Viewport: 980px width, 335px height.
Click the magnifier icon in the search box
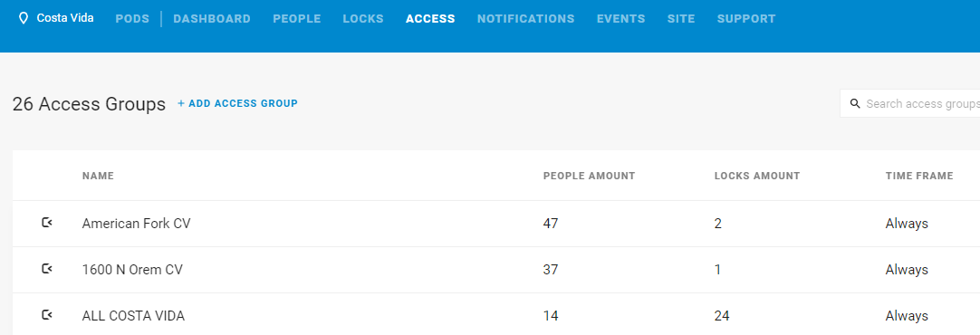click(x=855, y=103)
